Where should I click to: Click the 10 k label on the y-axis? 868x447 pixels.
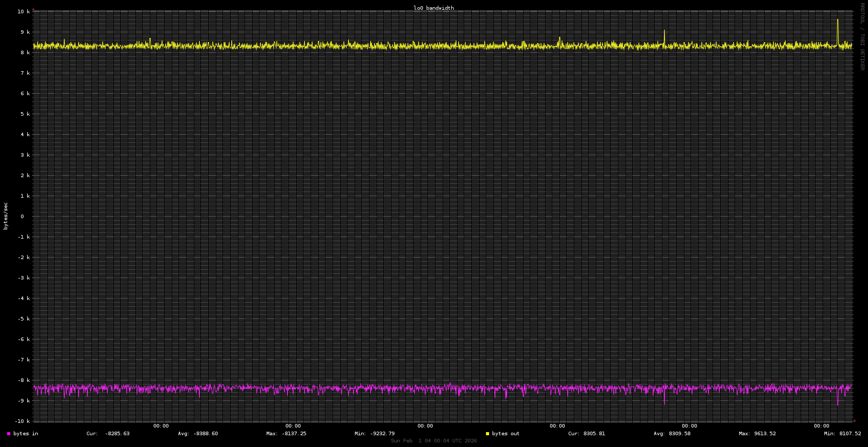pos(24,12)
